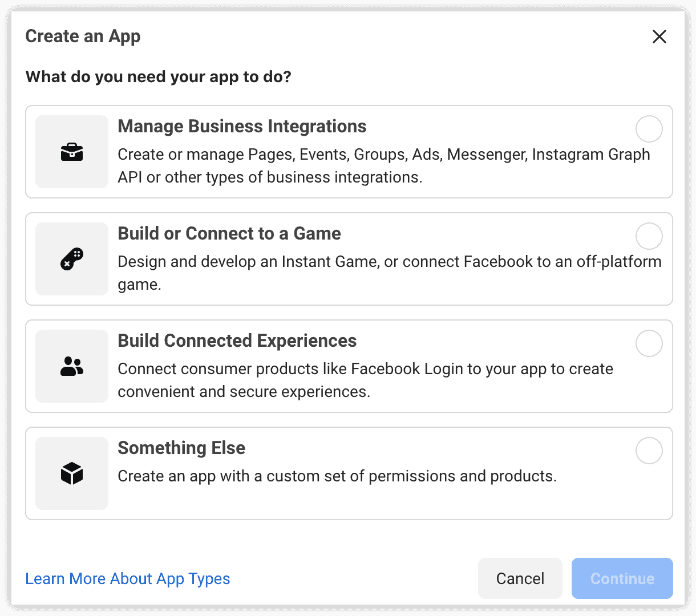Click the Build or Connect to a Game title

click(x=229, y=233)
